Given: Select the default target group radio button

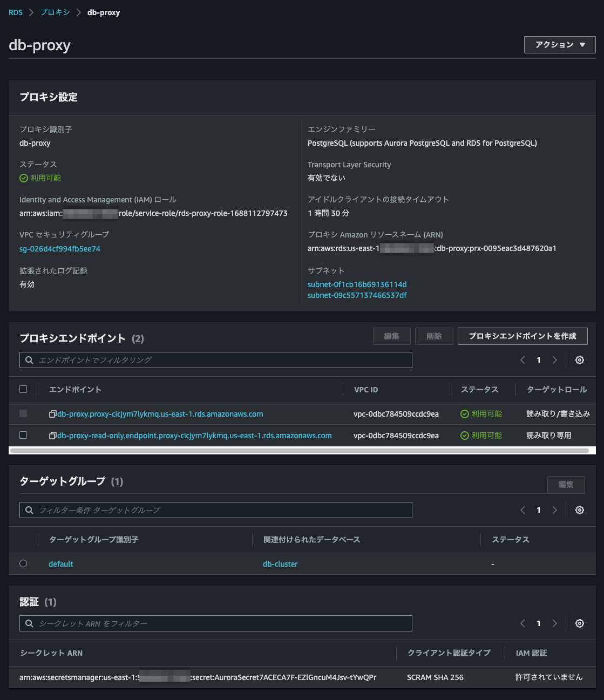Looking at the screenshot, I should click(x=23, y=563).
